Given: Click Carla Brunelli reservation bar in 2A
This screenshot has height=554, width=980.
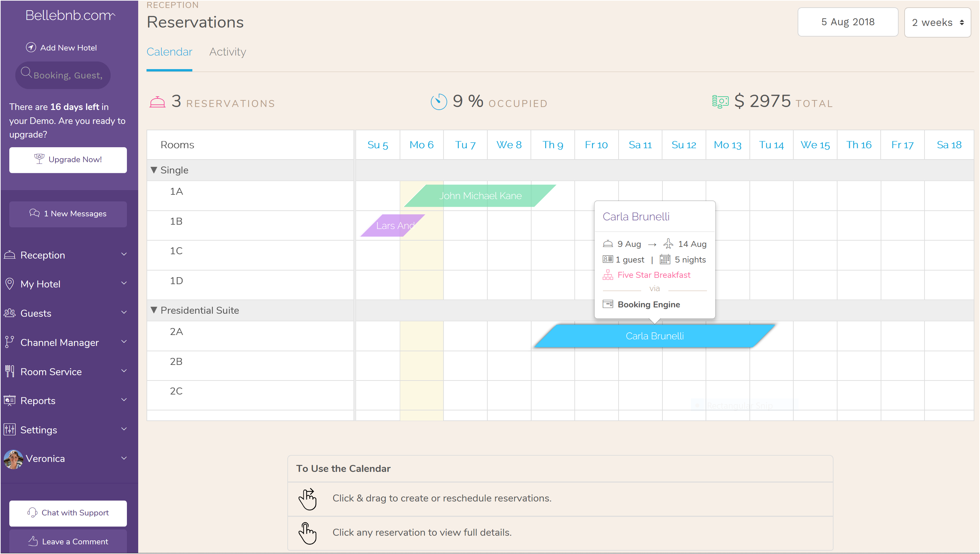Looking at the screenshot, I should click(653, 336).
